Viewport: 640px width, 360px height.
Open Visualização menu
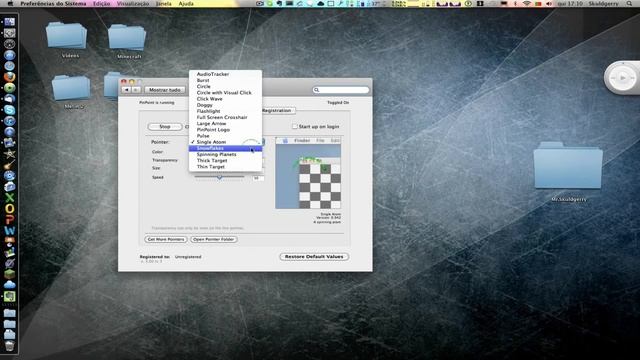point(133,4)
